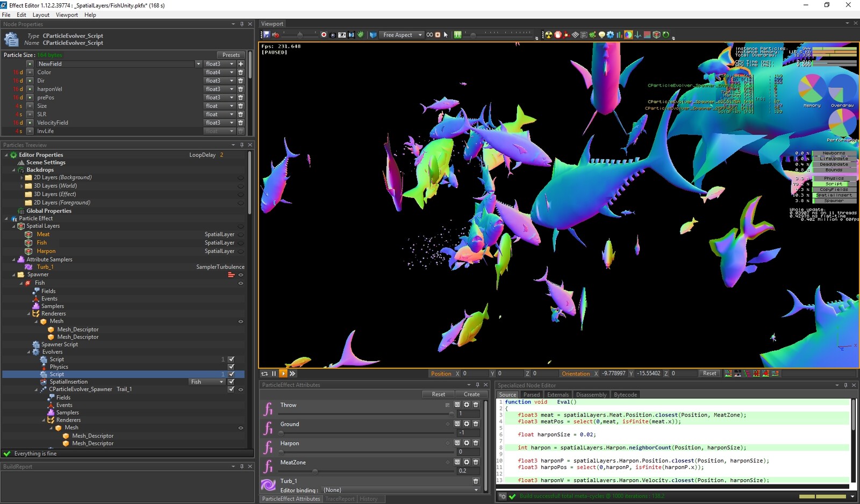Click the blue gear settings icon above viewport
Screen dimensions: 860x504
point(611,34)
